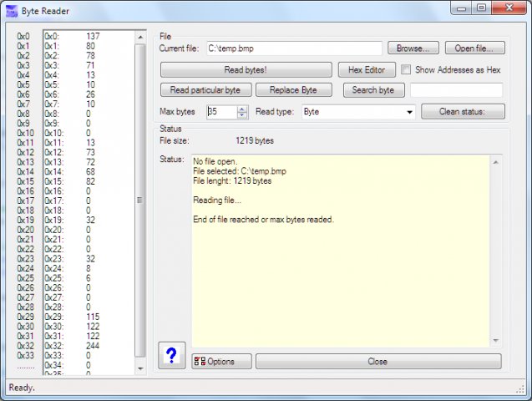Decrease Max bytes with down spinner arrow
The width and height of the screenshot is (532, 401).
[242, 115]
